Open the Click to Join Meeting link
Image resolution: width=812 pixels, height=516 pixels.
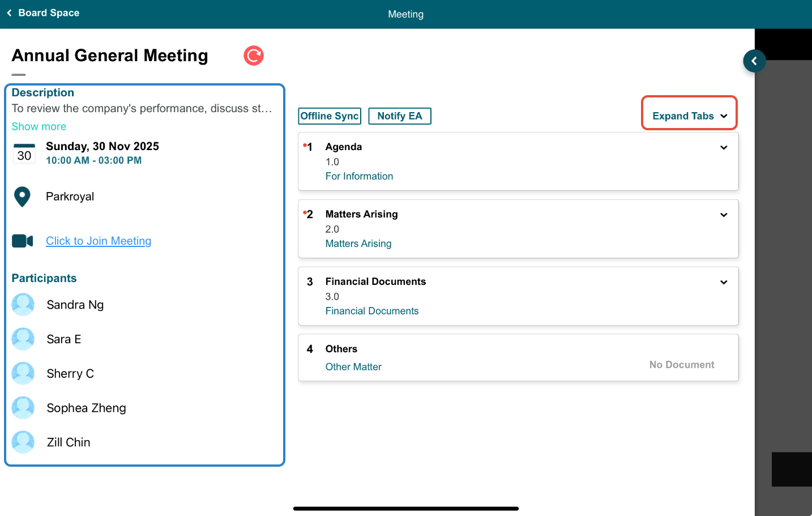(x=99, y=241)
